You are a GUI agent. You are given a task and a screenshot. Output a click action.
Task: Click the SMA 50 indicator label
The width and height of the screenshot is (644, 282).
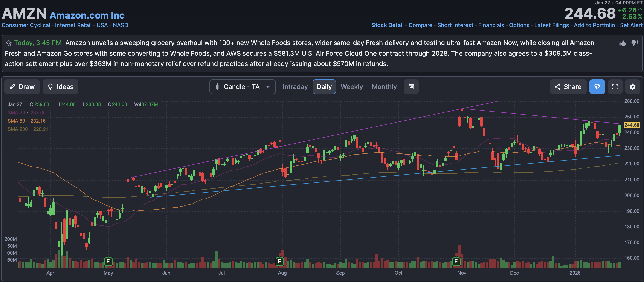(16, 121)
